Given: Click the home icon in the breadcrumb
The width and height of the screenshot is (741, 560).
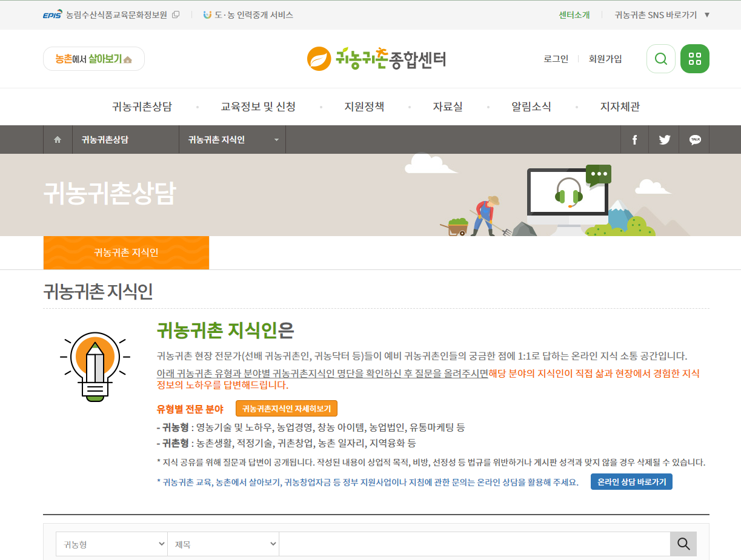Looking at the screenshot, I should coord(58,139).
